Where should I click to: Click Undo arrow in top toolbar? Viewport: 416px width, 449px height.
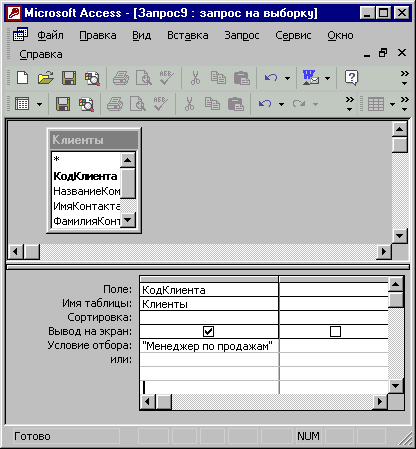[x=271, y=78]
